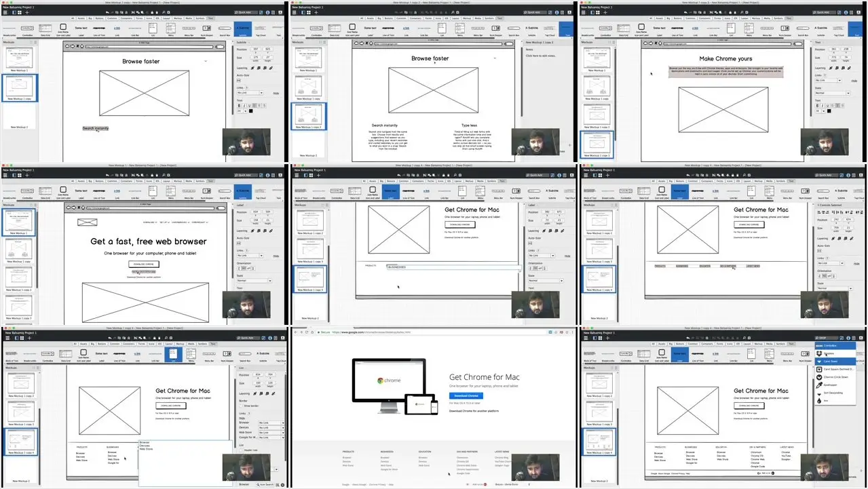The image size is (868, 489).
Task: Select ComboBox control in 'Make Chrome yours' frame library
Action: (x=607, y=30)
